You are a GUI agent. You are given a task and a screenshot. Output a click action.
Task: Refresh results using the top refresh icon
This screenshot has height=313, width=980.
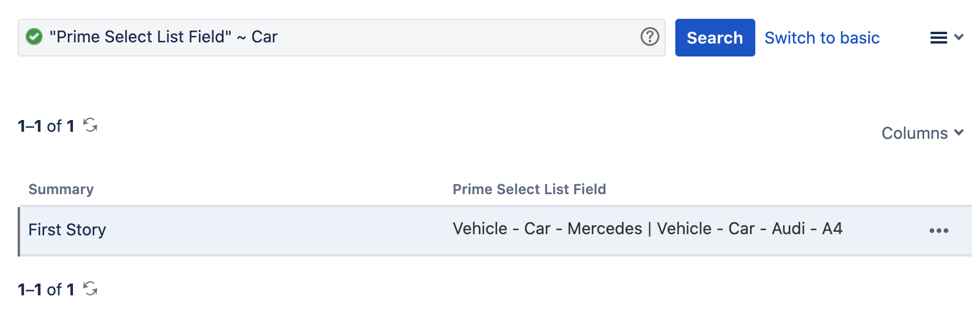(x=90, y=125)
